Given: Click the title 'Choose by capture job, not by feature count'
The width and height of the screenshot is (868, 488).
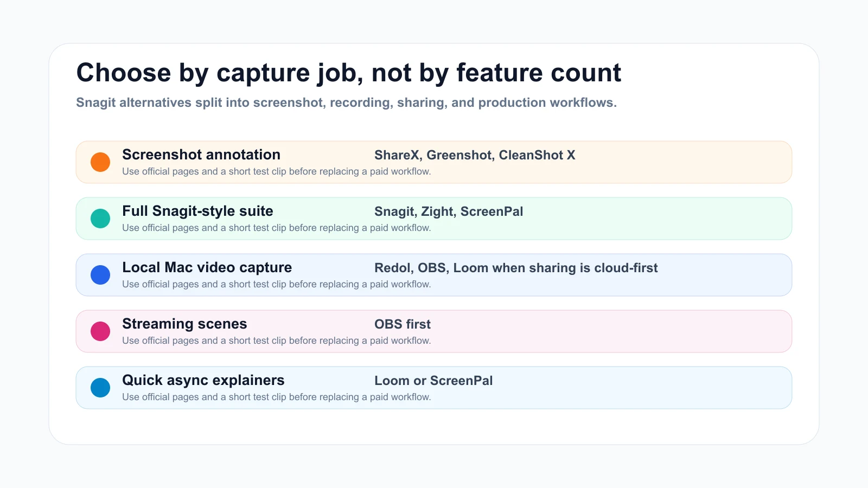Looking at the screenshot, I should click(x=348, y=73).
